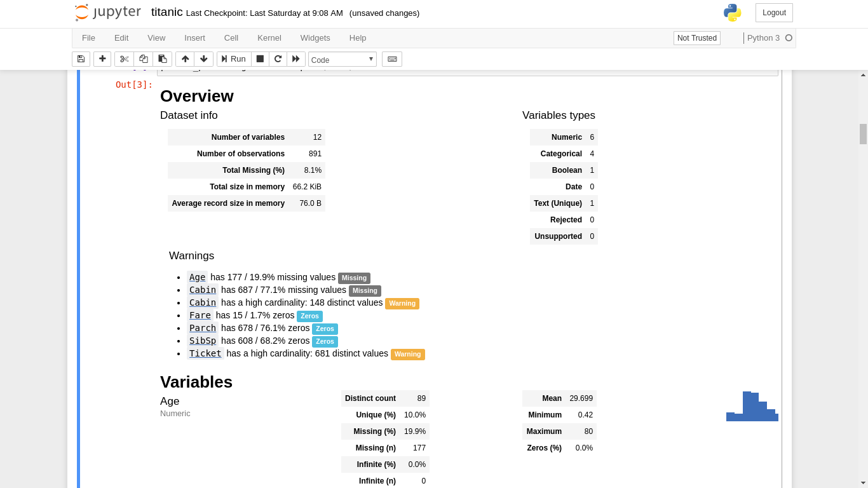Save the notebook with the save icon
The height and width of the screenshot is (488, 868).
point(81,58)
